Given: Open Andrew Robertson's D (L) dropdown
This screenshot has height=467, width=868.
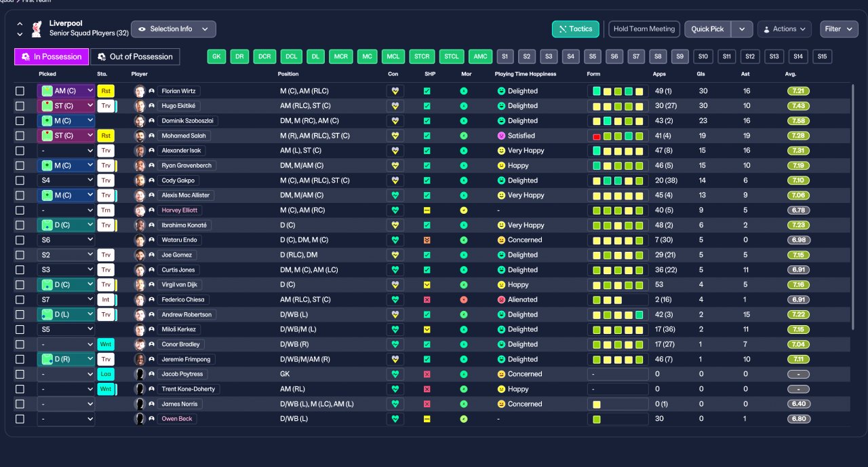Looking at the screenshot, I should 66,314.
